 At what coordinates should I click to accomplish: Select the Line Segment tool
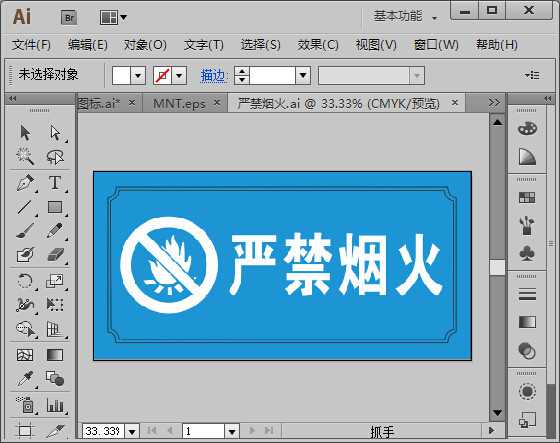pos(25,207)
